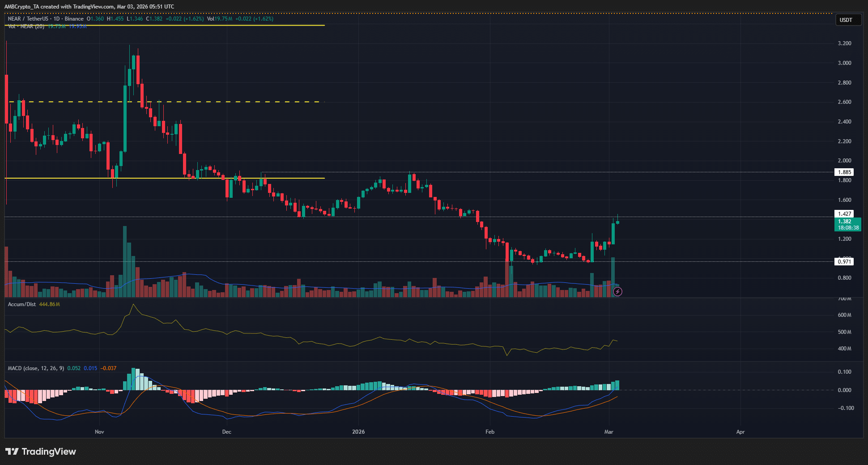Click the 0.971 price level label
The height and width of the screenshot is (465, 868).
[x=844, y=262]
